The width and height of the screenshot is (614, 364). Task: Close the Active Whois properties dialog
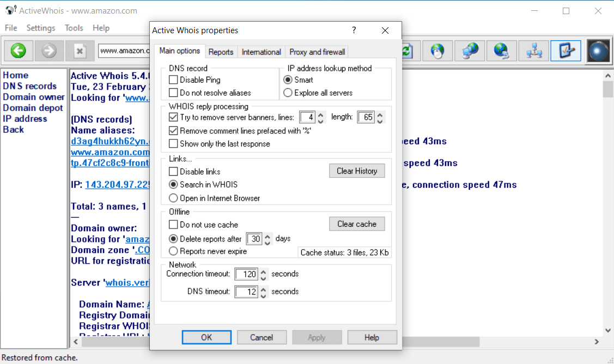pos(385,30)
